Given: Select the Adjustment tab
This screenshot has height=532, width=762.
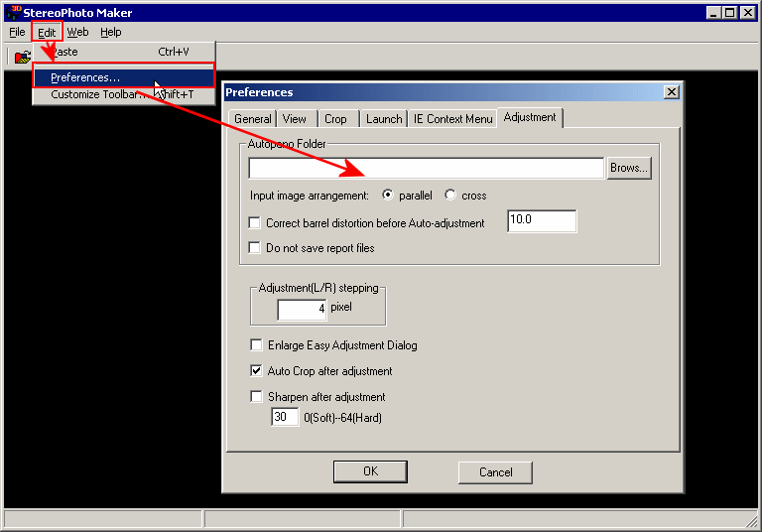Looking at the screenshot, I should 530,117.
